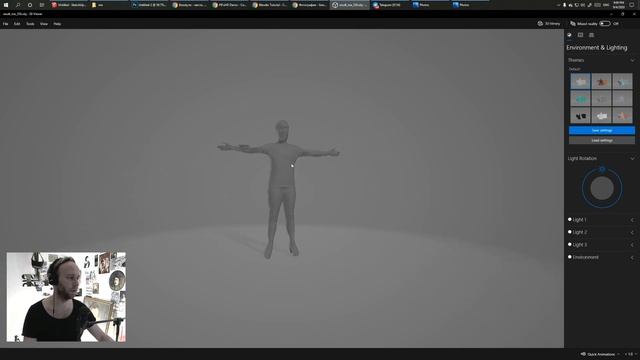The image size is (640, 360).
Task: Expand the Light 1 settings
Action: 632,220
